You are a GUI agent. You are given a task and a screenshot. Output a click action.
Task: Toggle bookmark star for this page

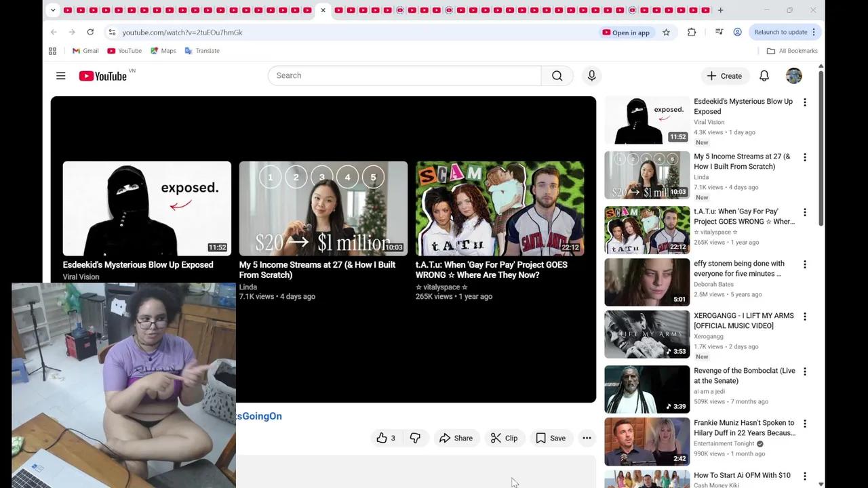click(x=666, y=32)
